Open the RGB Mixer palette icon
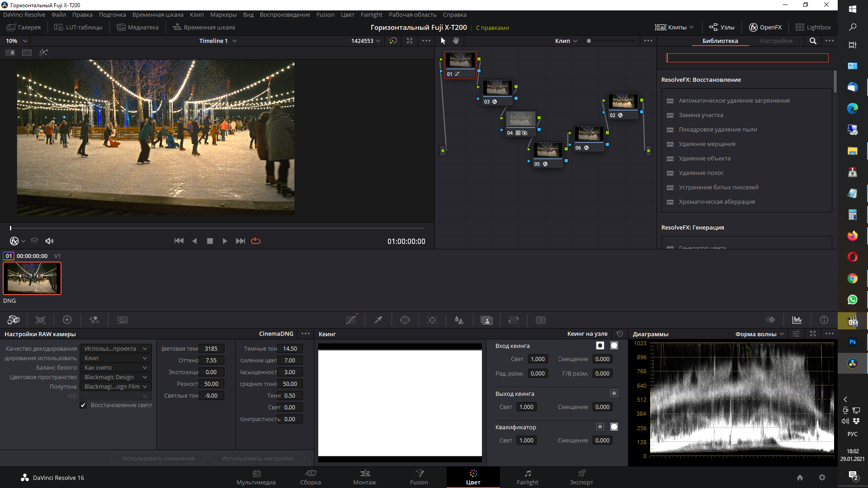868x488 pixels. tap(94, 320)
